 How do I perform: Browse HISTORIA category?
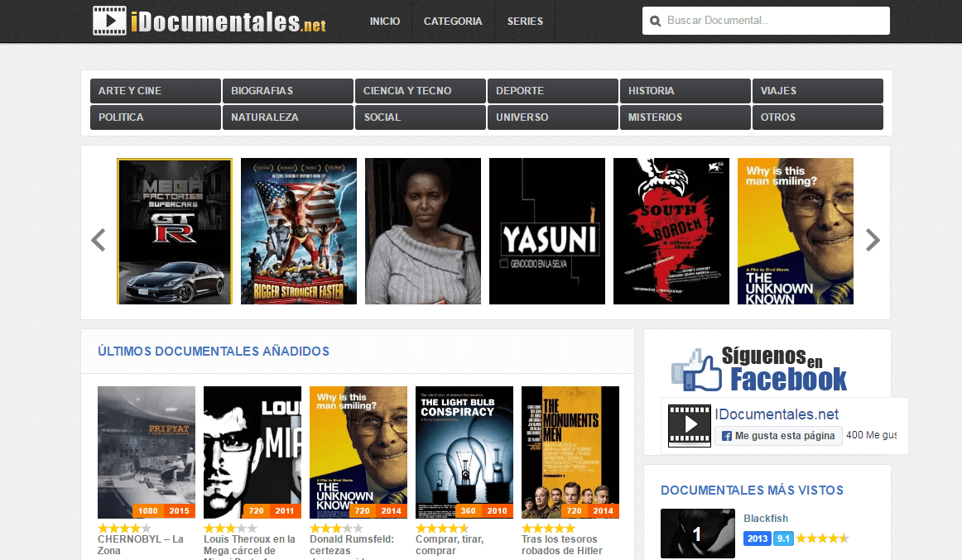tap(685, 91)
